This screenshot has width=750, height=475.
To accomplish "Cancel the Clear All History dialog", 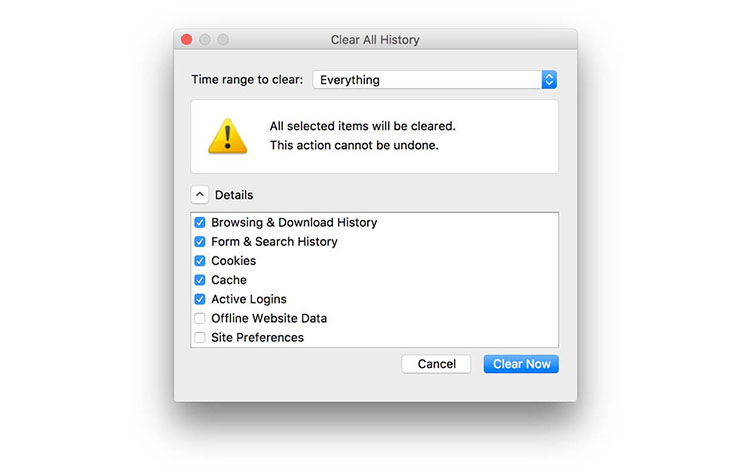I will point(436,364).
